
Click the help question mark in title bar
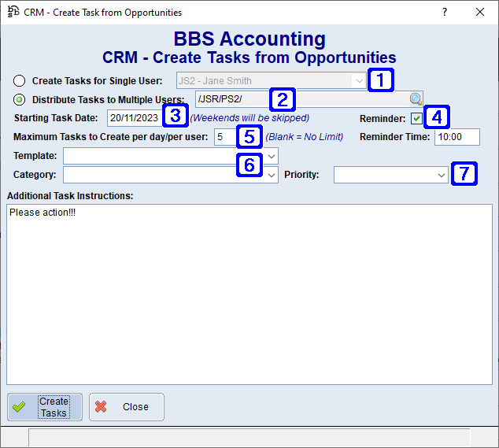tap(445, 12)
